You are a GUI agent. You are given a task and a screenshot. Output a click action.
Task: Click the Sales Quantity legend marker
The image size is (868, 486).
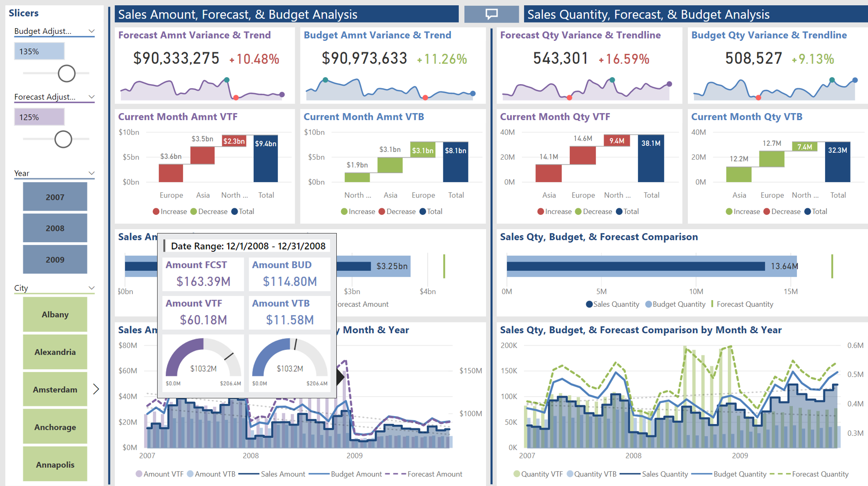589,304
